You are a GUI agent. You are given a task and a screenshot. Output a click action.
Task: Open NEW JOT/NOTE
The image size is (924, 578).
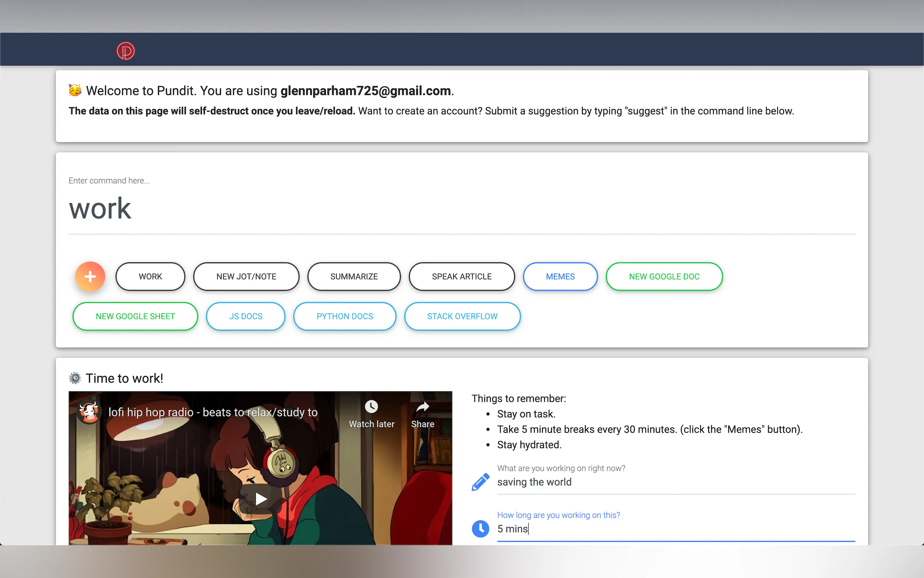246,276
